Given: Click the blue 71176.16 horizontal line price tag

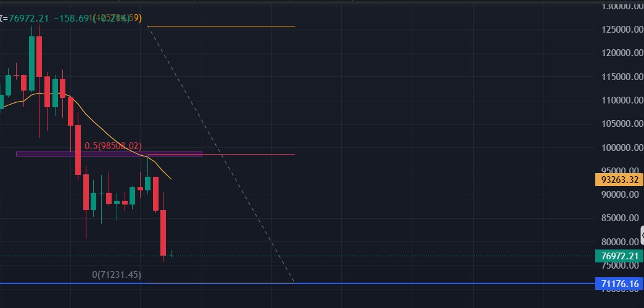Looking at the screenshot, I should (619, 283).
